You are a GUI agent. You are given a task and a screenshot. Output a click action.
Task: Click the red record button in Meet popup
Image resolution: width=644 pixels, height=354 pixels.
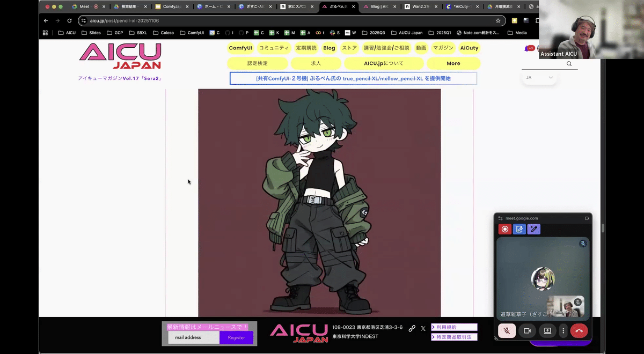504,230
